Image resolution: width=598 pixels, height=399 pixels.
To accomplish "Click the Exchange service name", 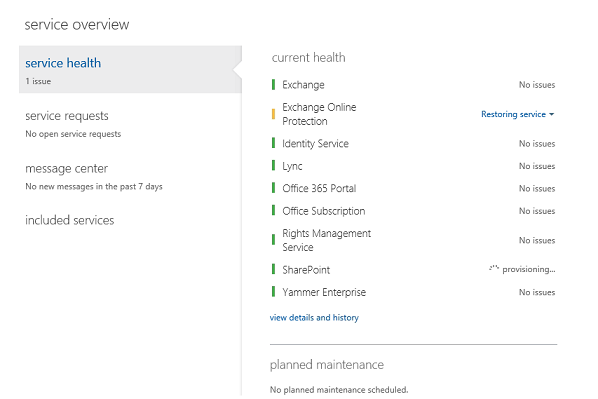I will coord(303,85).
